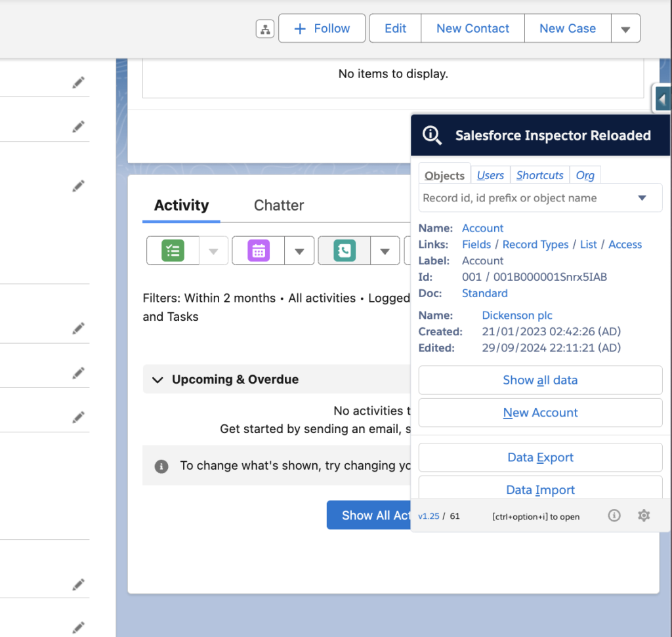The width and height of the screenshot is (672, 637).
Task: Select the Activity tab
Action: click(x=181, y=205)
